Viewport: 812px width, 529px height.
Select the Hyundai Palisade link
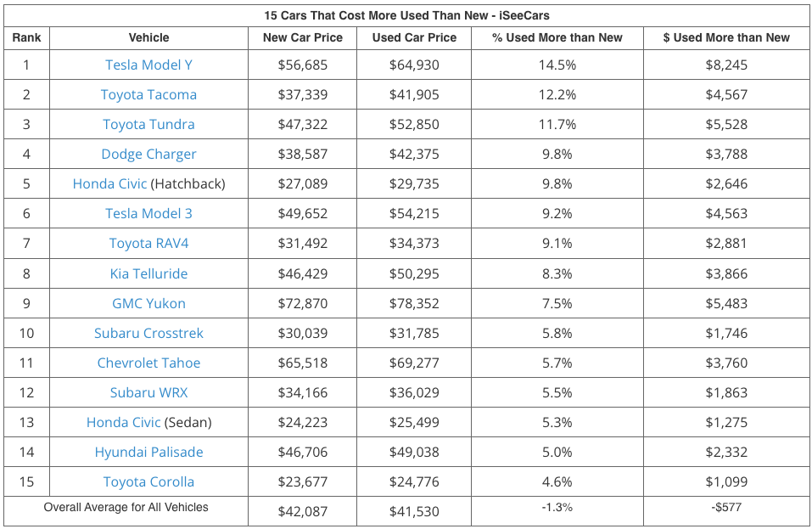tap(148, 452)
